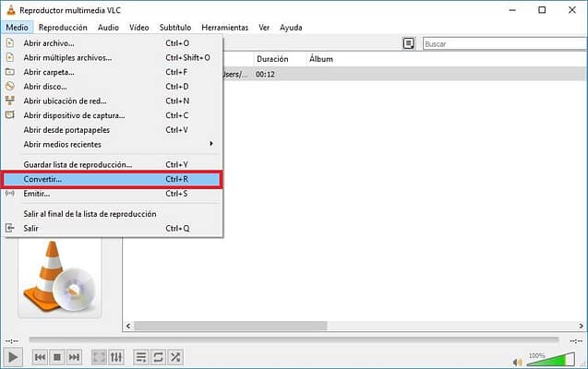Viewport: 588px width, 369px height.
Task: Choose Salir to quit VLC
Action: (x=112, y=228)
